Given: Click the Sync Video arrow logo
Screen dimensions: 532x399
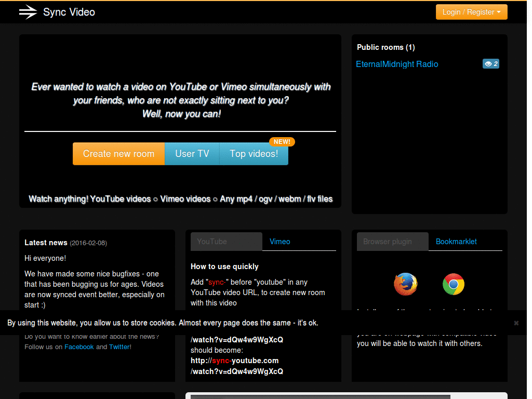Looking at the screenshot, I should pyautogui.click(x=28, y=12).
